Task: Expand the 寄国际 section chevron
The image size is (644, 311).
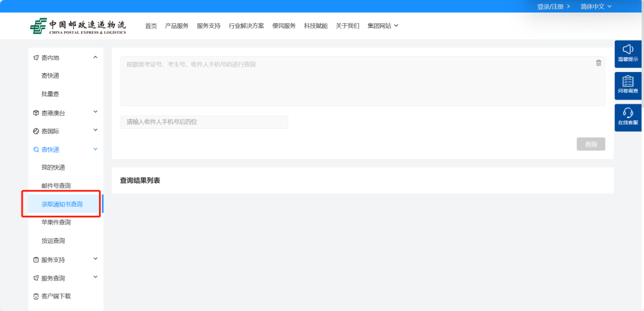Action: tap(95, 130)
